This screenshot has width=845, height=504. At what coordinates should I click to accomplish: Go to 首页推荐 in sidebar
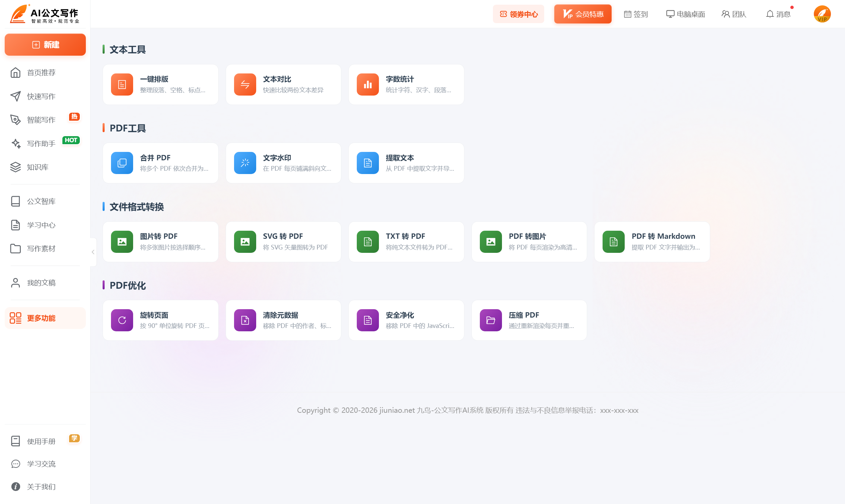pos(45,73)
